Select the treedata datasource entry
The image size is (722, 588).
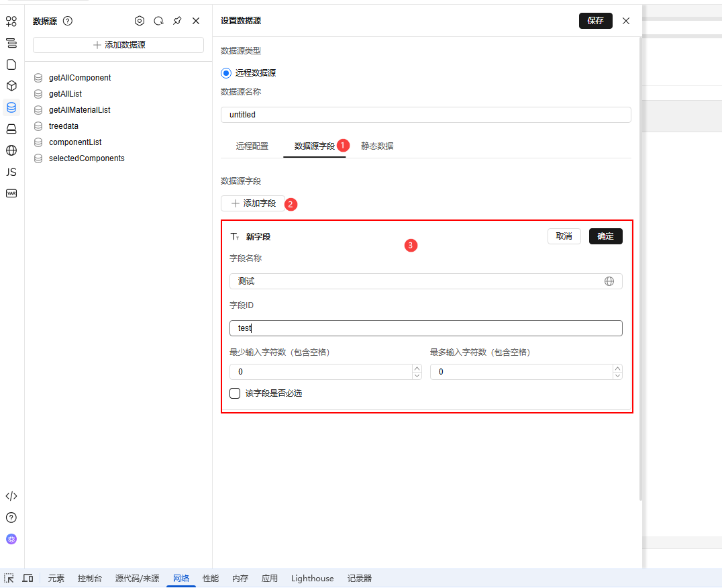coord(64,126)
